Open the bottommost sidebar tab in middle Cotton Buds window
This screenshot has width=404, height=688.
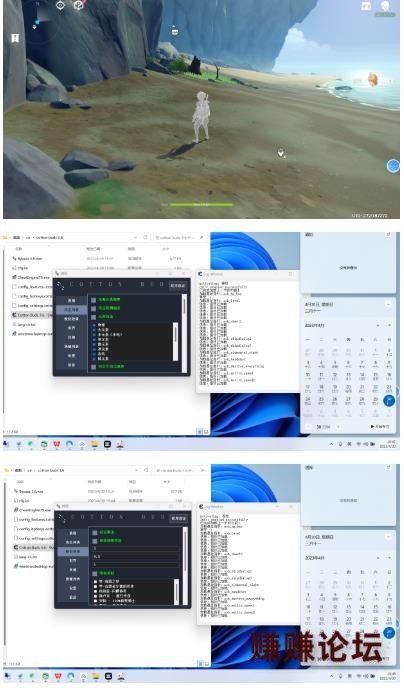coord(72,365)
